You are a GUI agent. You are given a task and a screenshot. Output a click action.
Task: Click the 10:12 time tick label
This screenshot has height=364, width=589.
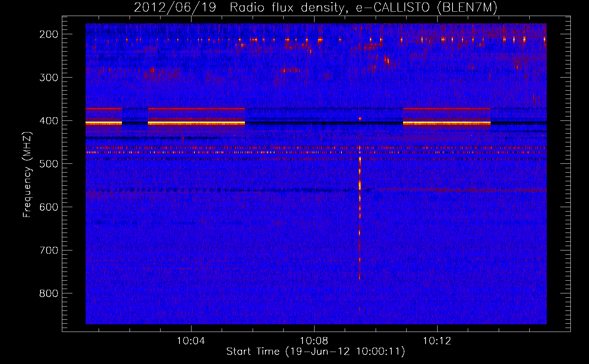pos(437,341)
